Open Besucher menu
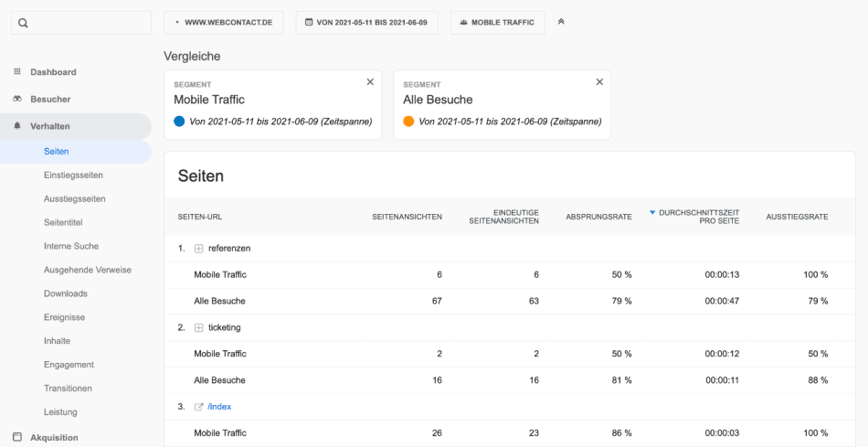 (x=50, y=99)
